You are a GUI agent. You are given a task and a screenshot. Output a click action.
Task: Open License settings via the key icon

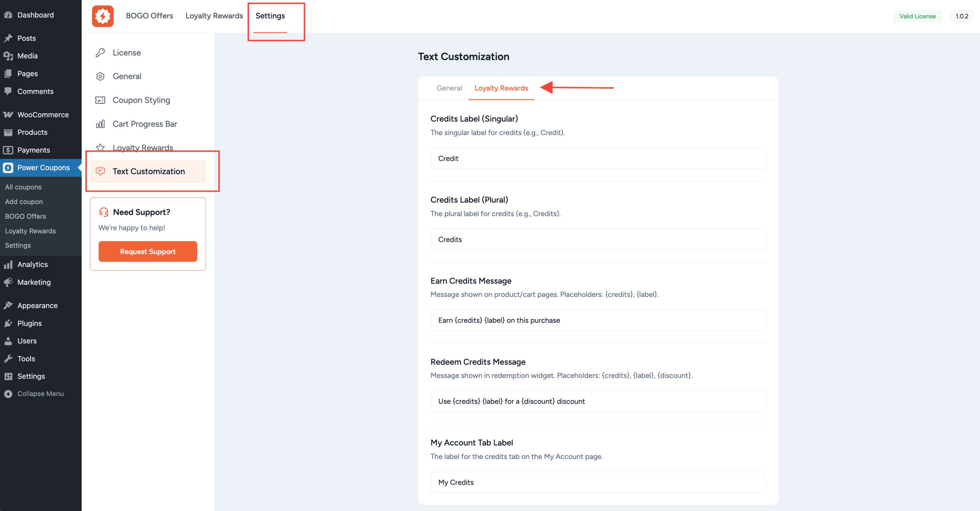coord(100,52)
